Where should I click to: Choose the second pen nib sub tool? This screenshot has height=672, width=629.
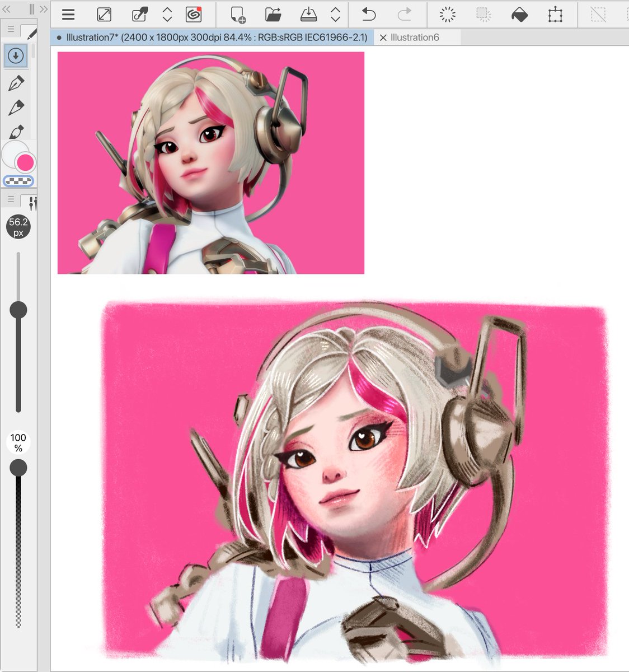point(16,108)
